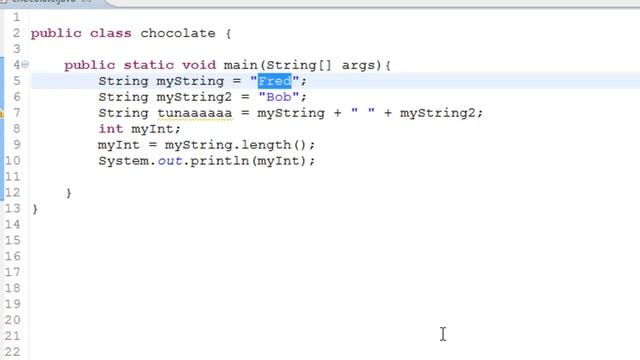640x360 pixels.
Task: Click the class name chocolate on line 2
Action: pos(178,33)
